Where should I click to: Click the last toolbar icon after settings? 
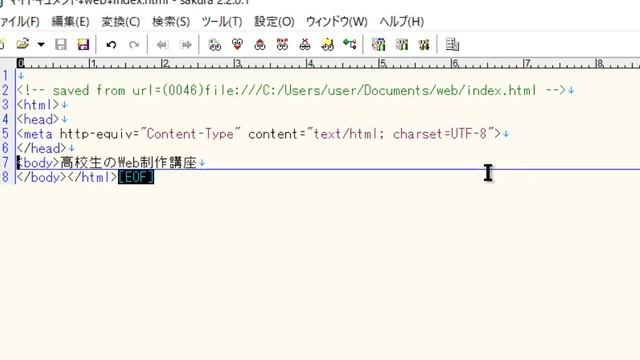pos(452,44)
